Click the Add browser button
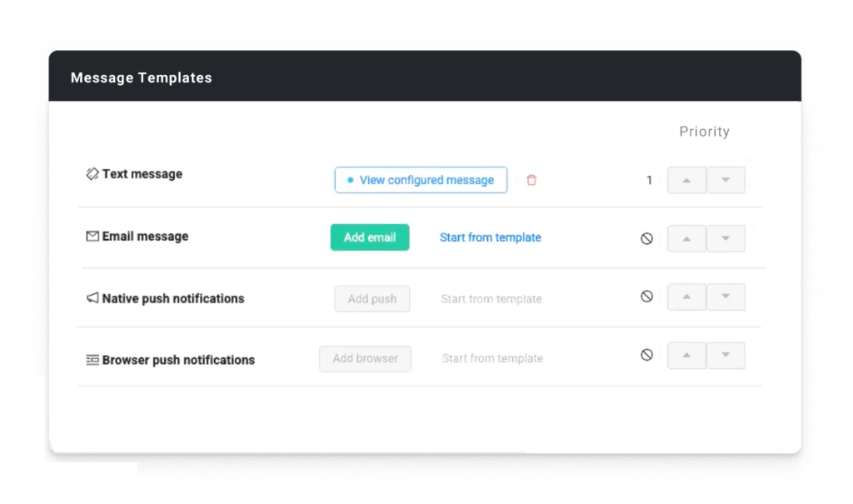Image resolution: width=853 pixels, height=504 pixels. point(365,359)
